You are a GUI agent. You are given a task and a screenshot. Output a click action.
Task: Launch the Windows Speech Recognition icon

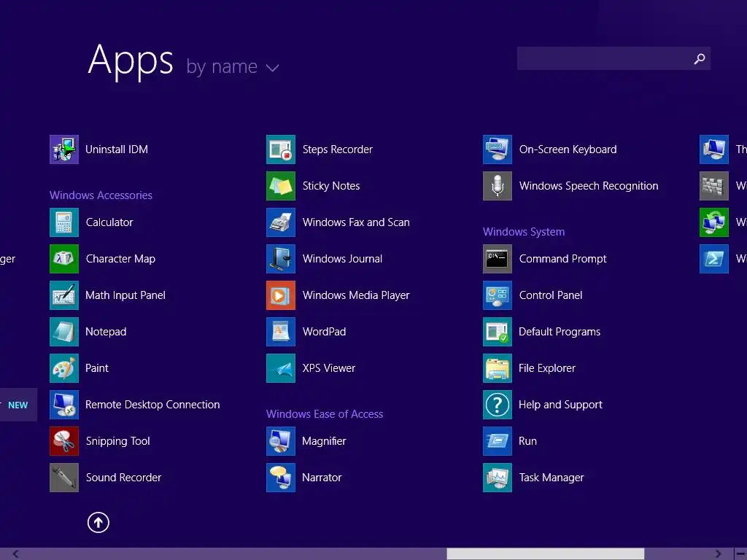[x=498, y=186]
